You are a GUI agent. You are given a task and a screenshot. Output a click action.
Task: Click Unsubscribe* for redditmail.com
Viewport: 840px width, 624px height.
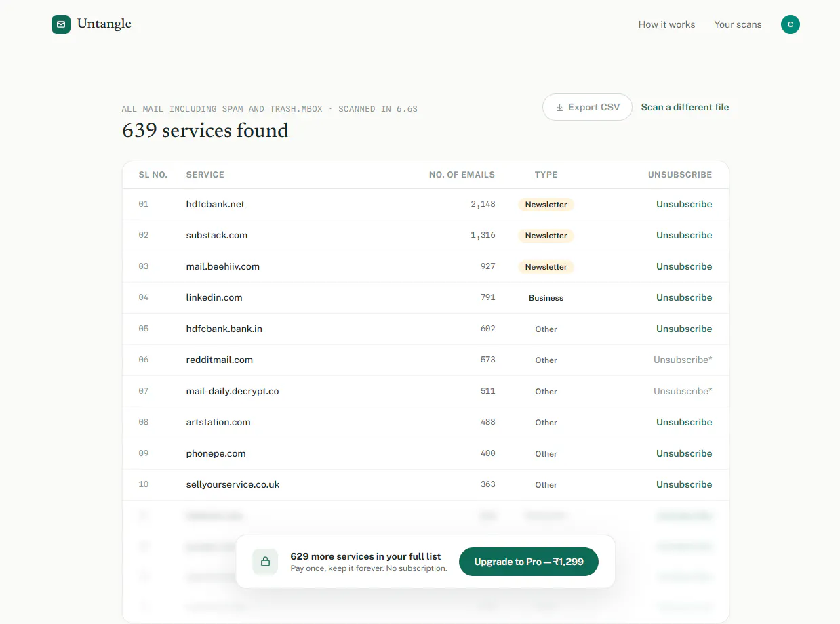click(683, 360)
